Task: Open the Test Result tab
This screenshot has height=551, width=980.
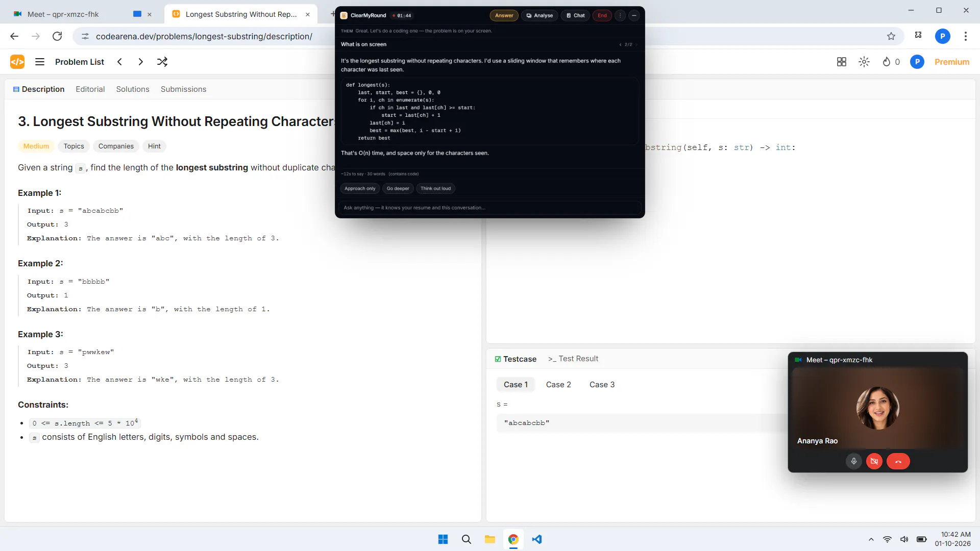Action: pyautogui.click(x=573, y=359)
